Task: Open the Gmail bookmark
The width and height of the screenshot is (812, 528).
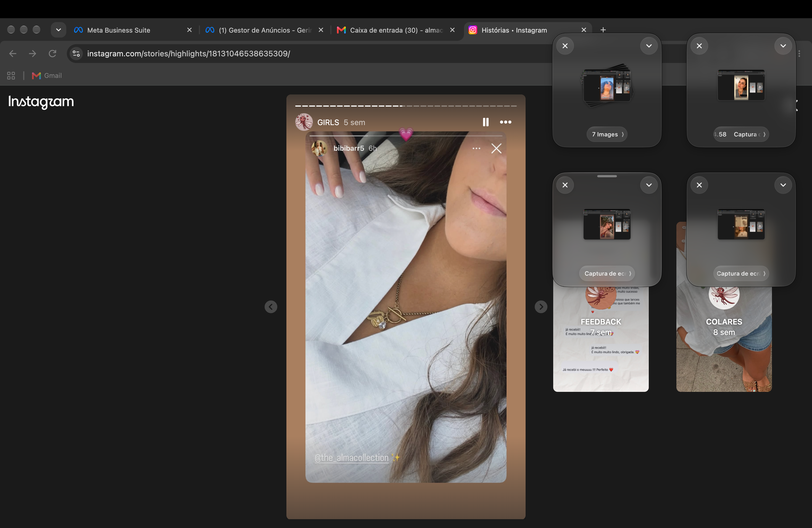Action: 47,76
